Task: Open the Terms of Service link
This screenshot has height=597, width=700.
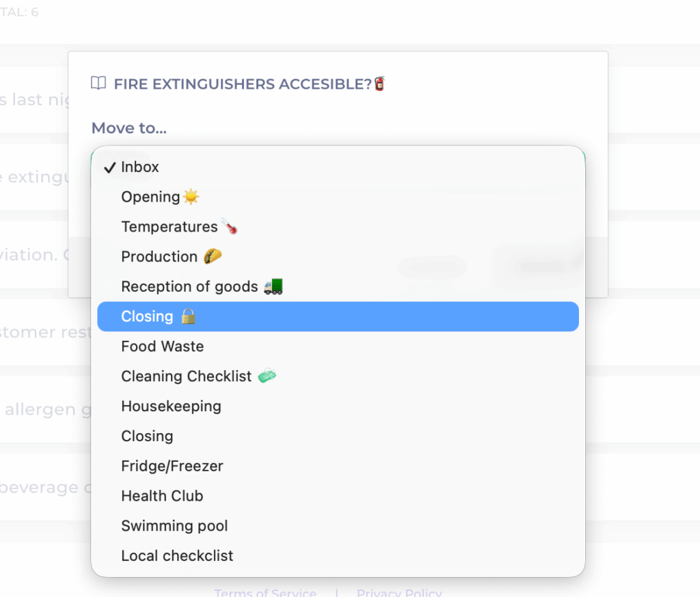Action: coord(265,593)
